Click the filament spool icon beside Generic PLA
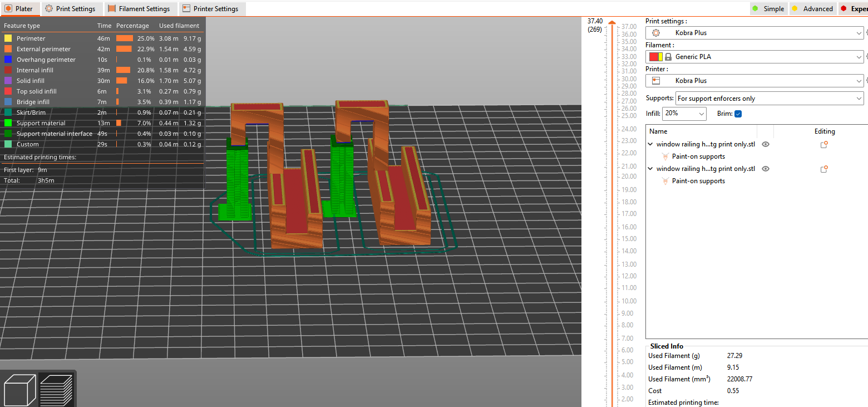Viewport: 868px width, 407px height. [668, 56]
